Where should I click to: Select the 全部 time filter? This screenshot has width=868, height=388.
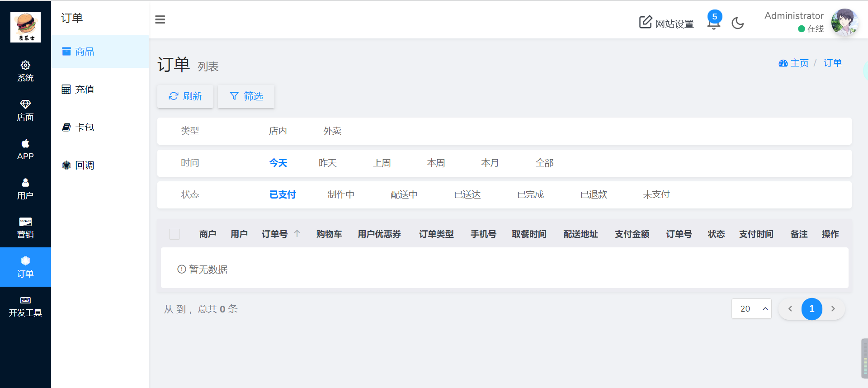(545, 163)
